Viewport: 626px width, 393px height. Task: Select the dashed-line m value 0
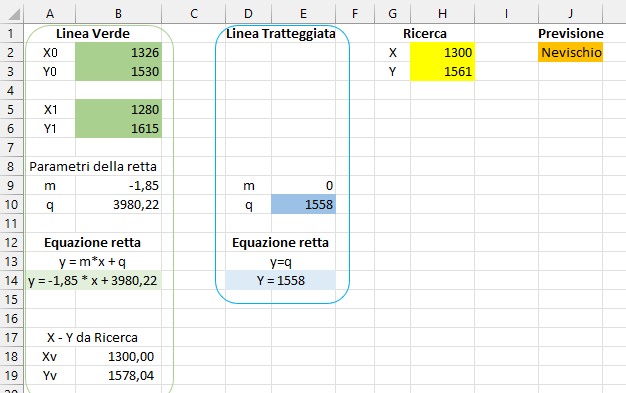point(303,185)
